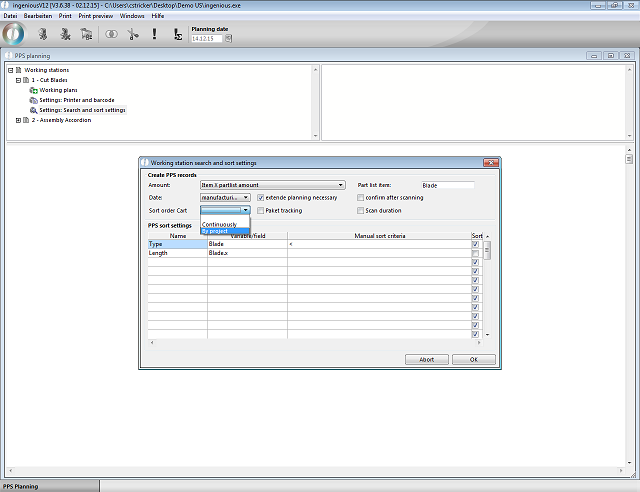Click the ingeniousV12 title bar application icon
The image size is (640, 492).
5,5
